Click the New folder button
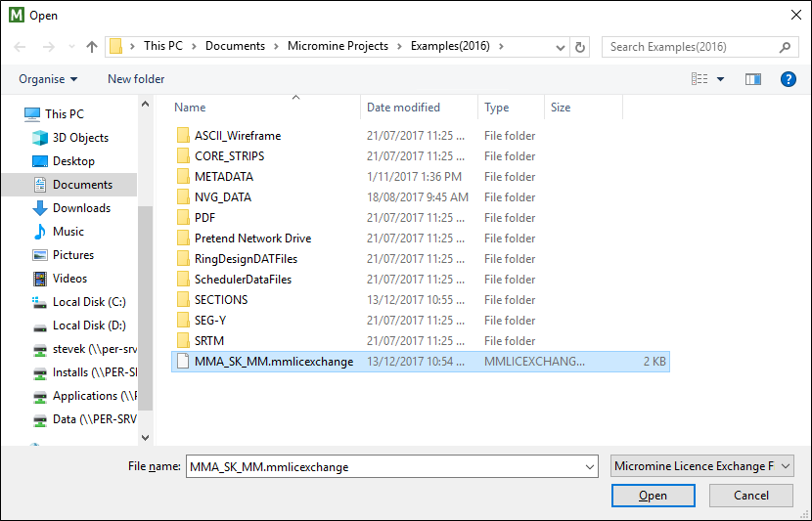Screen dimensions: 812x521 tap(136, 79)
